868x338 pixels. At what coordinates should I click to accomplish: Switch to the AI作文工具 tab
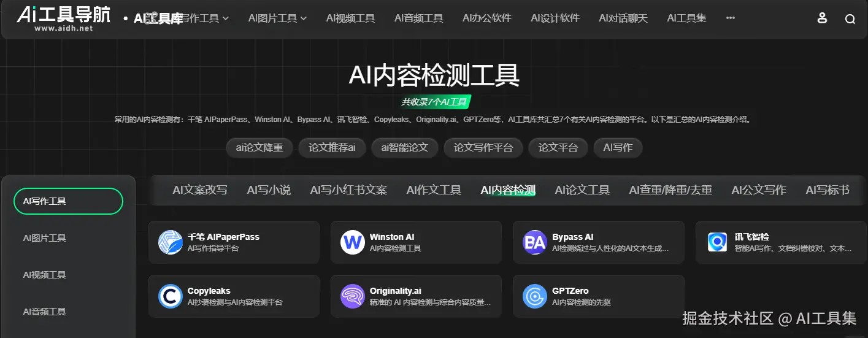(434, 190)
